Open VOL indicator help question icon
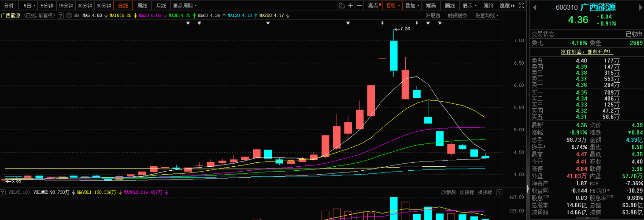This screenshot has height=220, width=644. tap(3, 192)
